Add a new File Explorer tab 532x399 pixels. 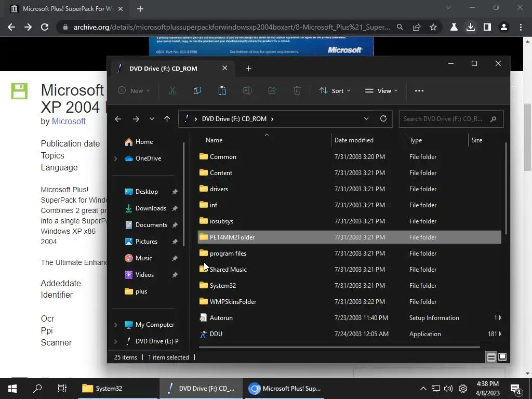click(x=248, y=69)
